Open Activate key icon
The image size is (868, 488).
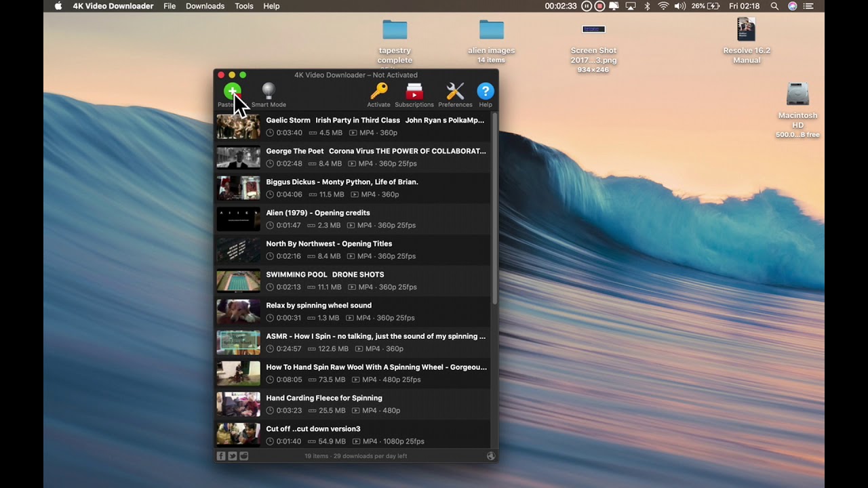click(378, 91)
